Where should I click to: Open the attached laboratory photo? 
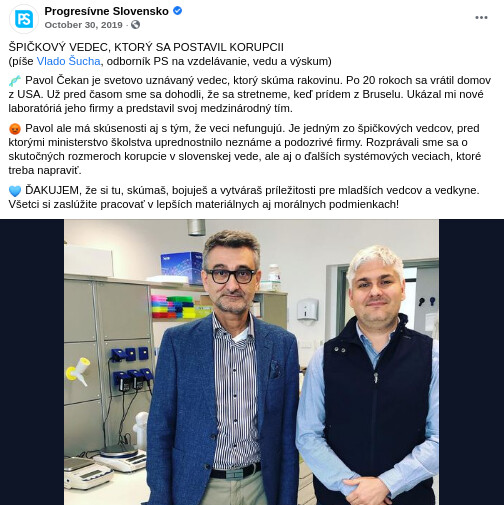tap(252, 362)
